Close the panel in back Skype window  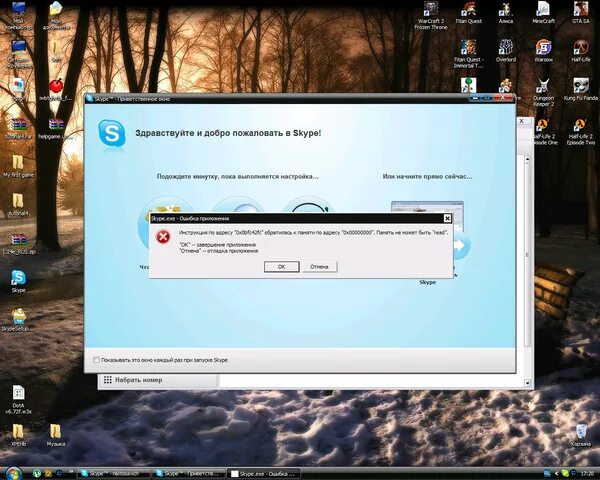[x=522, y=121]
